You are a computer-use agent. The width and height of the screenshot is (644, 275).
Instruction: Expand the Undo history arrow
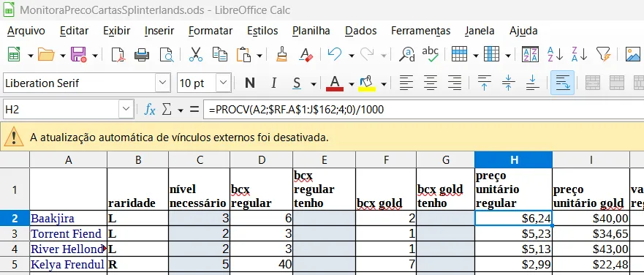351,55
